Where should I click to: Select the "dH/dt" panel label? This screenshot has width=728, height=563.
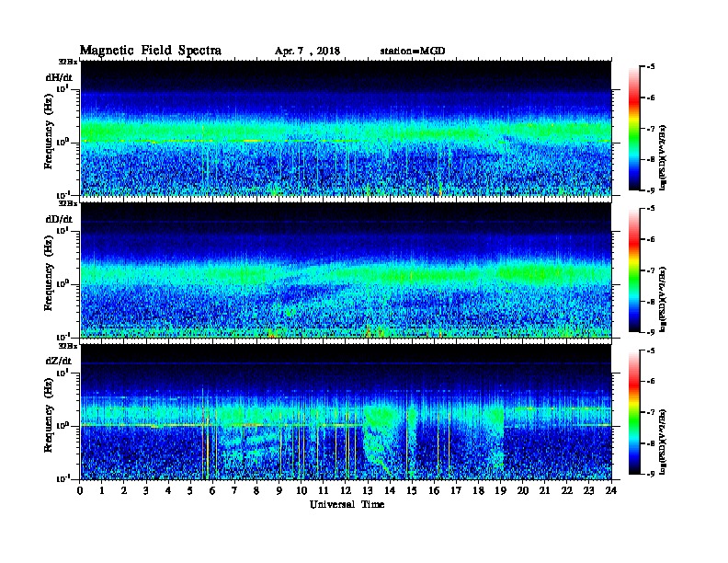59,77
